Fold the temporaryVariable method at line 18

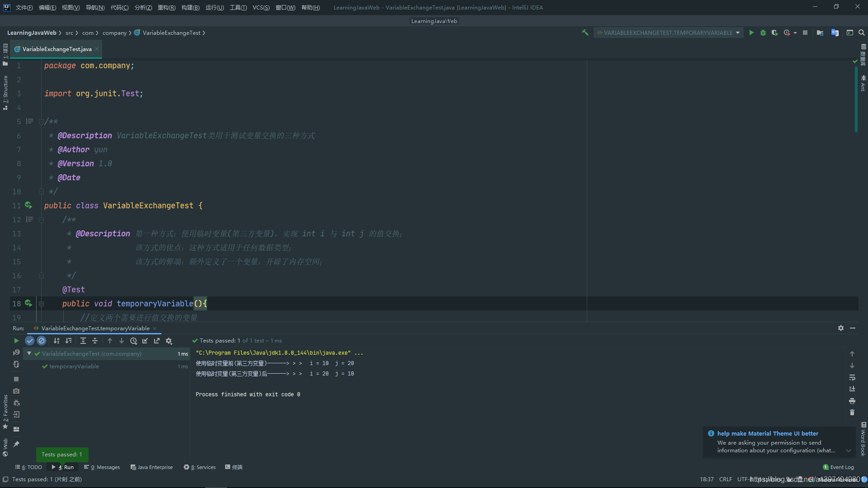41,304
